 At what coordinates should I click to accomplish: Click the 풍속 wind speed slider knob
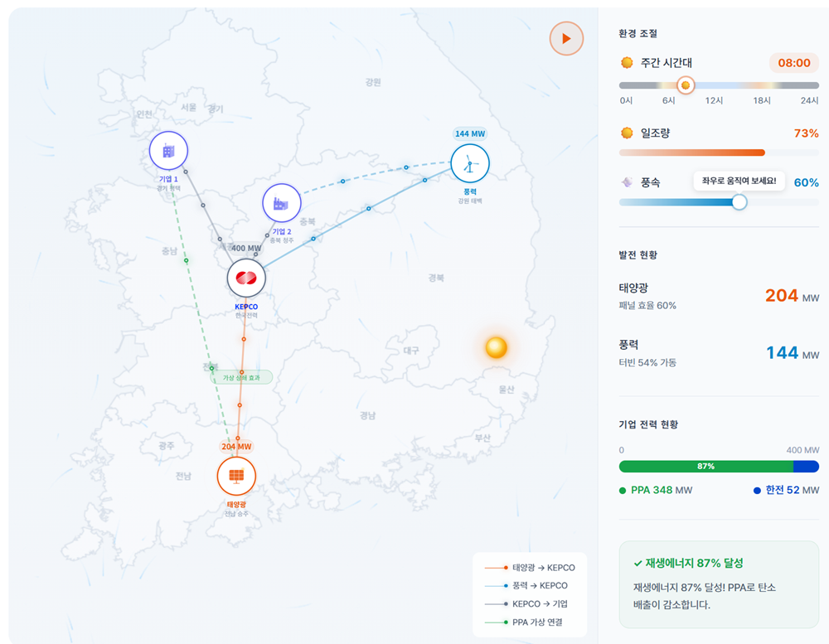tap(739, 202)
